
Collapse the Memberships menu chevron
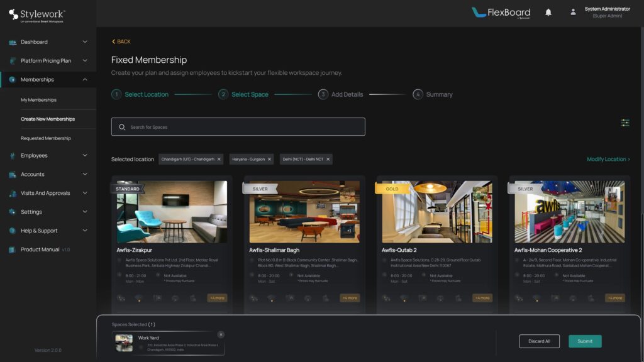tap(85, 80)
